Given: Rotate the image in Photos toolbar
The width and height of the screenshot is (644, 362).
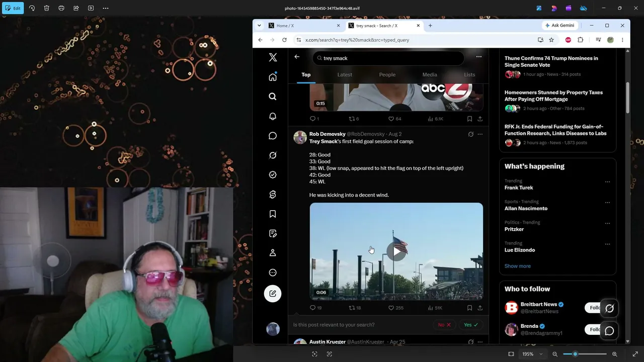Looking at the screenshot, I should point(32,8).
